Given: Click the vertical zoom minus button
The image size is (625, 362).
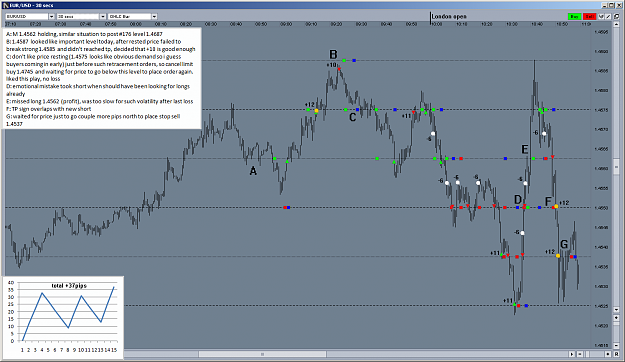Looking at the screenshot, I should (x=616, y=346).
